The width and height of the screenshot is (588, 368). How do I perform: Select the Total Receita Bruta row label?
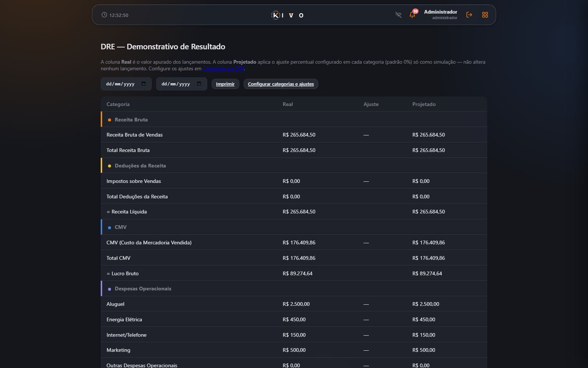[128, 150]
